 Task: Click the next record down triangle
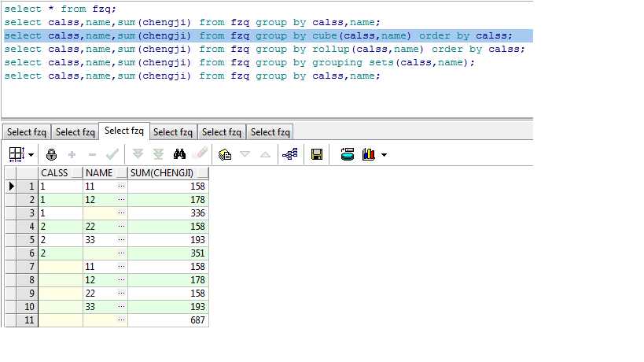(245, 154)
